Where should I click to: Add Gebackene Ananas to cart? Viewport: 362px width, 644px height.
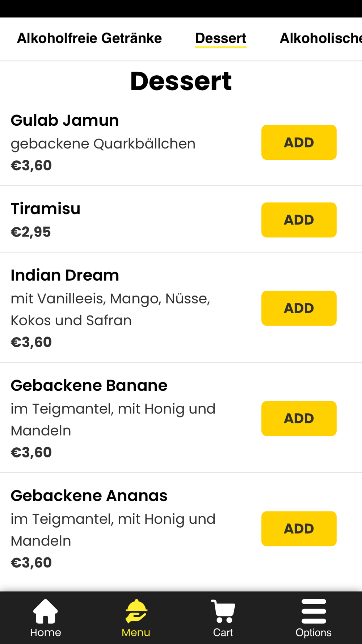click(299, 528)
